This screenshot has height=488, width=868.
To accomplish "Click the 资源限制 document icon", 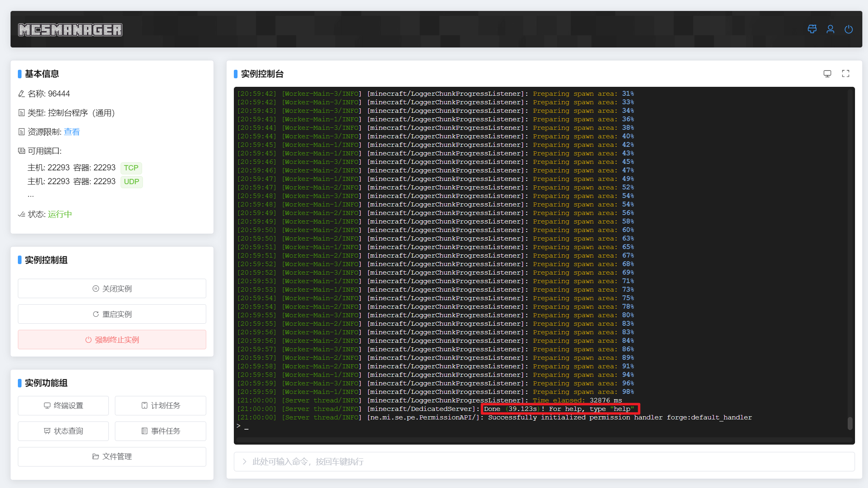I will [22, 132].
